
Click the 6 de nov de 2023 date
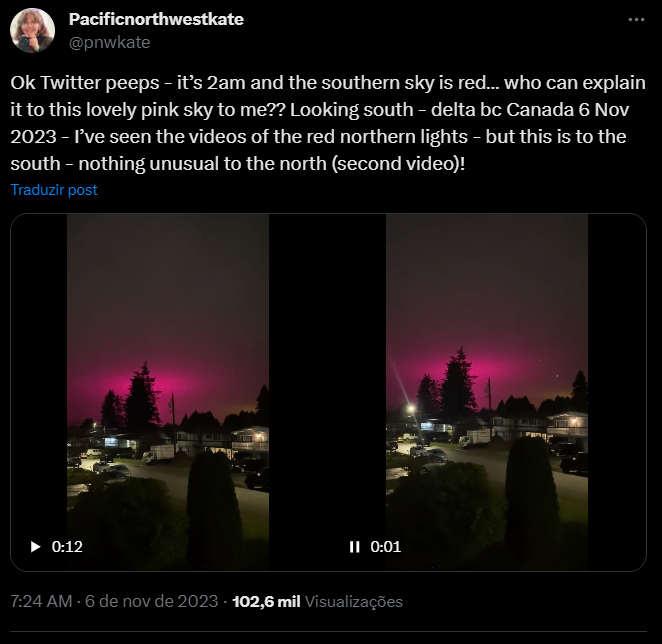click(x=152, y=601)
